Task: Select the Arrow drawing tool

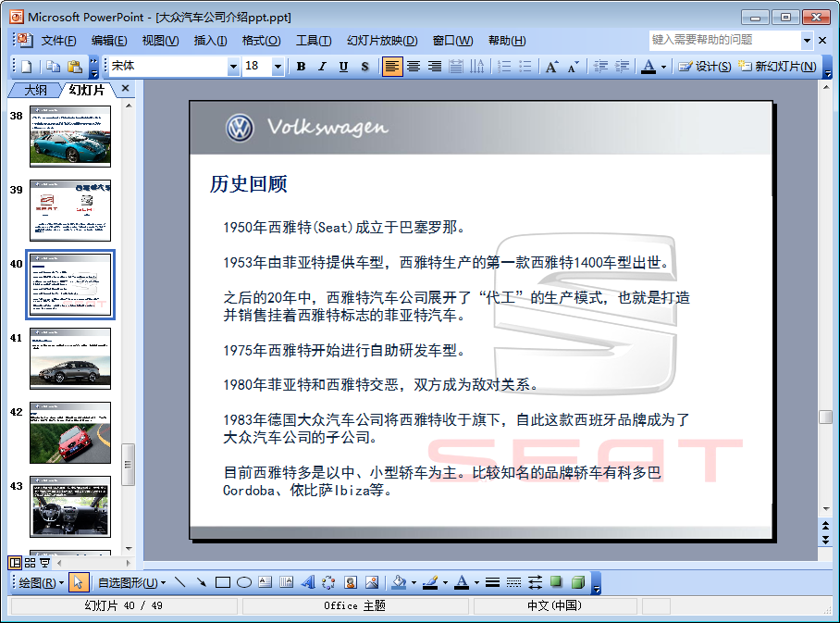Action: coord(202,582)
